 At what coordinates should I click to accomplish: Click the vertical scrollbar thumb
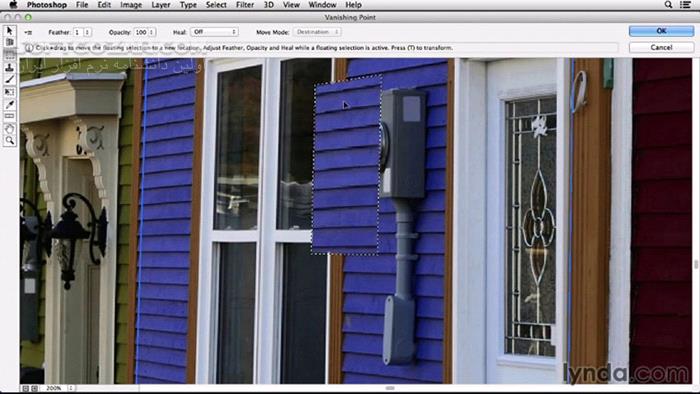(696, 264)
